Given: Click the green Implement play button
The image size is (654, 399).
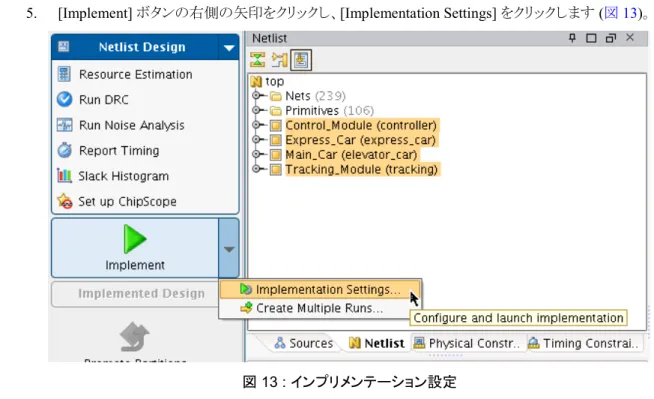Looking at the screenshot, I should click(x=135, y=239).
